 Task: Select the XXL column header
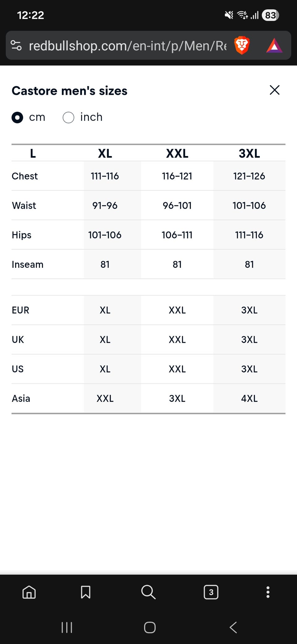pos(177,153)
